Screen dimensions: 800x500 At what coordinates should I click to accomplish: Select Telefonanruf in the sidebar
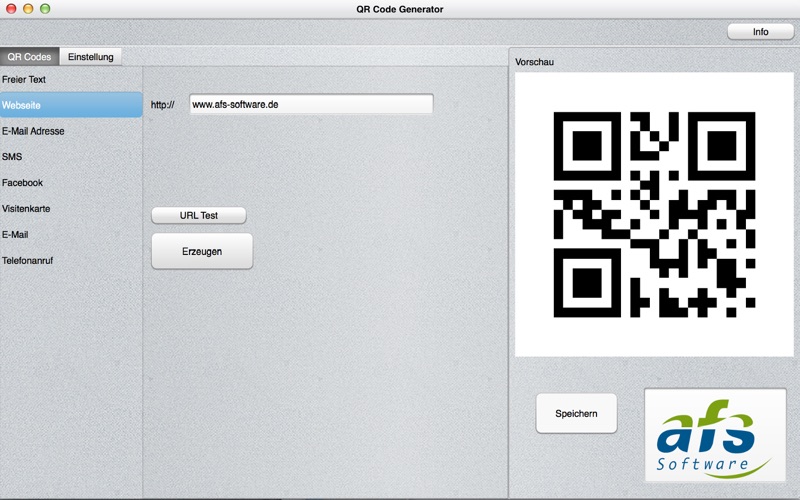tap(71, 261)
